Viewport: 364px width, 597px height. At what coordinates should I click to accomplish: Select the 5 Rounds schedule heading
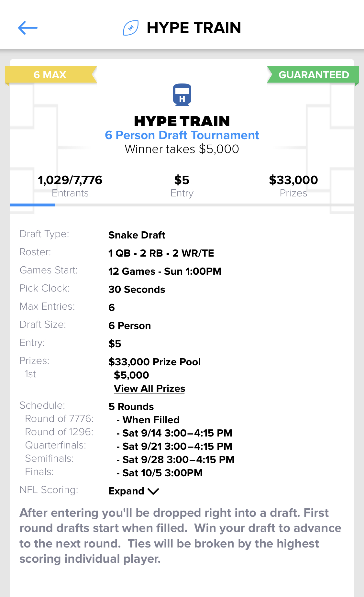coord(131,406)
